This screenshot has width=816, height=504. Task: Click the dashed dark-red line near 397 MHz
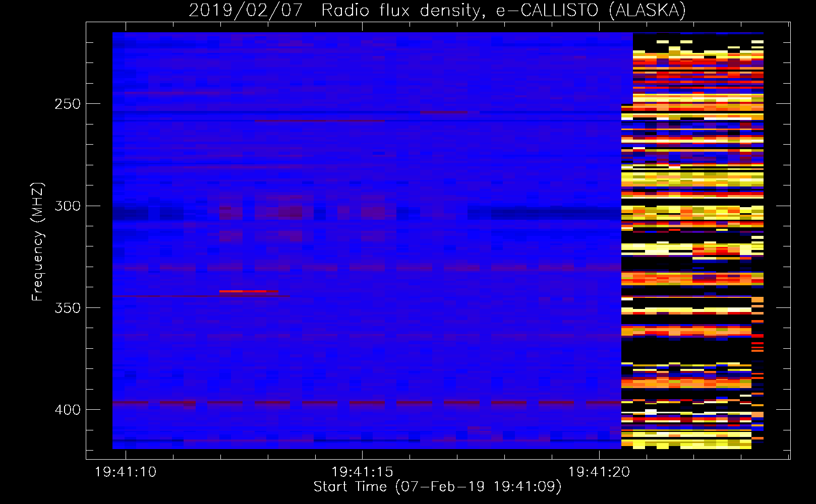pos(367,403)
